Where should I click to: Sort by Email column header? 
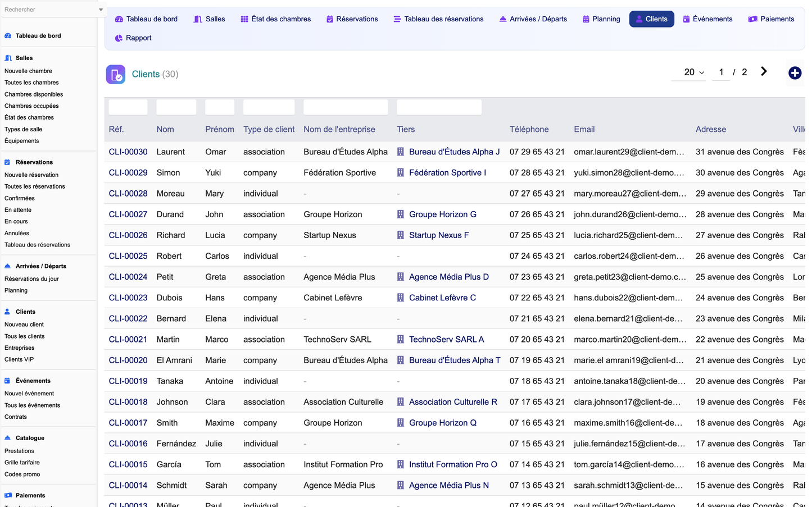click(x=584, y=129)
